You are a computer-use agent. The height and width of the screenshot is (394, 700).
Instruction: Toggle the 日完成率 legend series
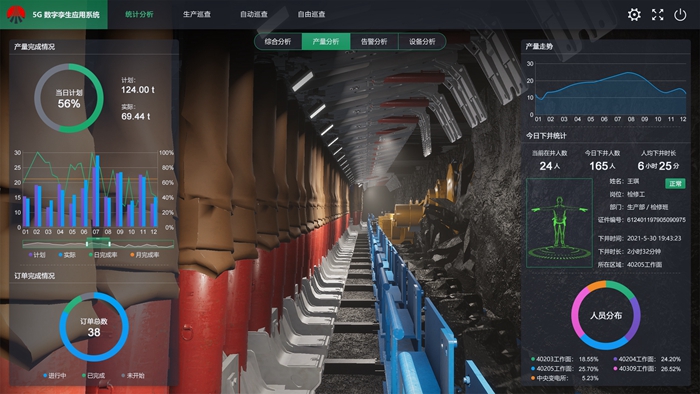103,255
